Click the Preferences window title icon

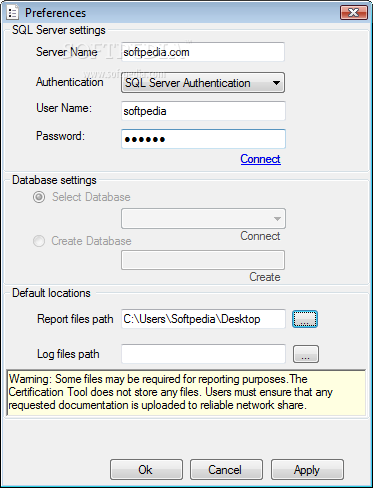point(13,13)
